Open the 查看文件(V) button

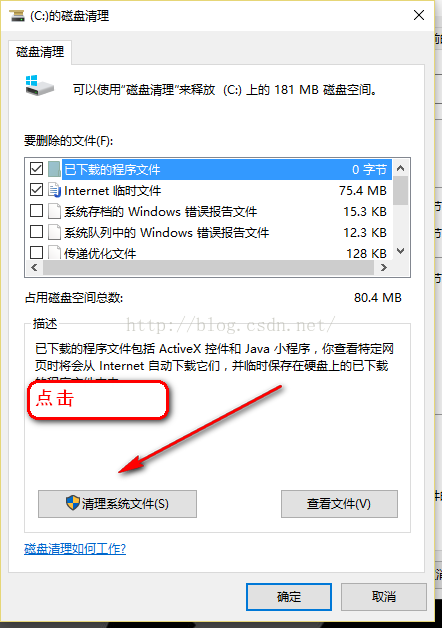(339, 504)
